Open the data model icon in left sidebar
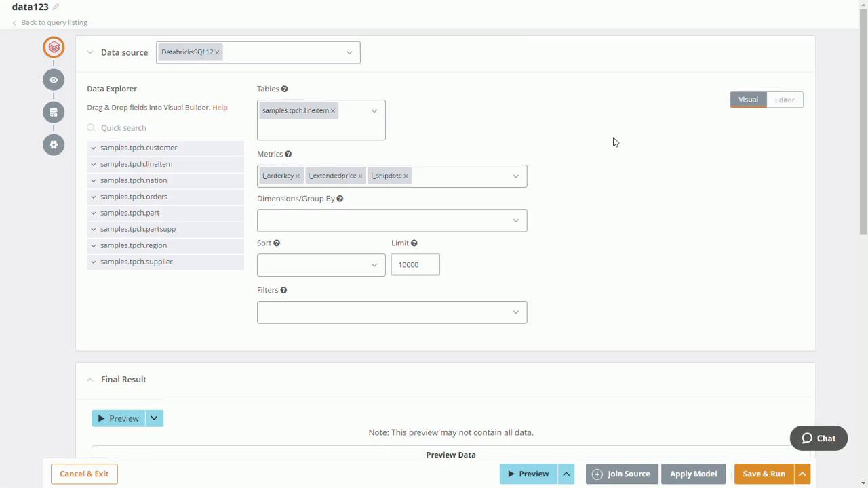This screenshot has height=488, width=868. (54, 112)
